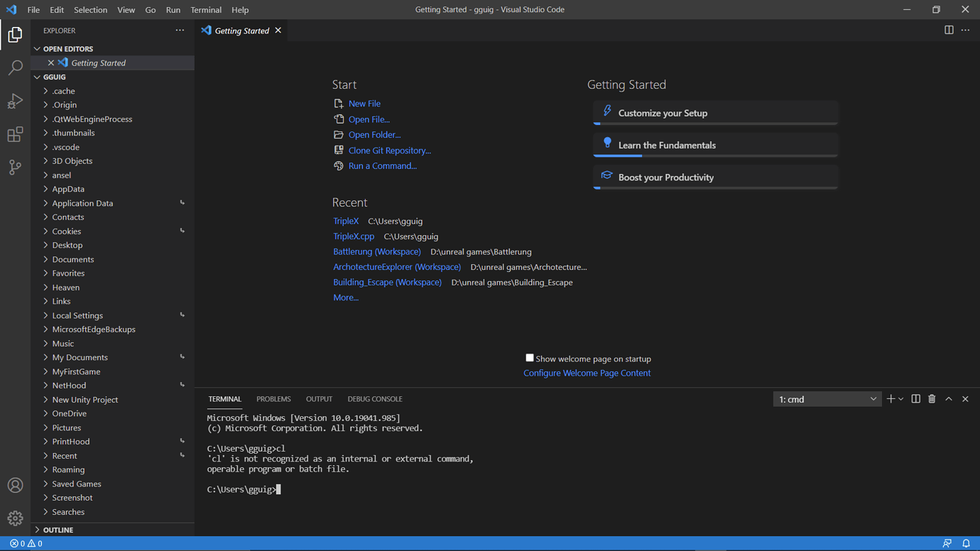980x551 pixels.
Task: Click the Clone Git Repository icon
Action: coord(339,150)
